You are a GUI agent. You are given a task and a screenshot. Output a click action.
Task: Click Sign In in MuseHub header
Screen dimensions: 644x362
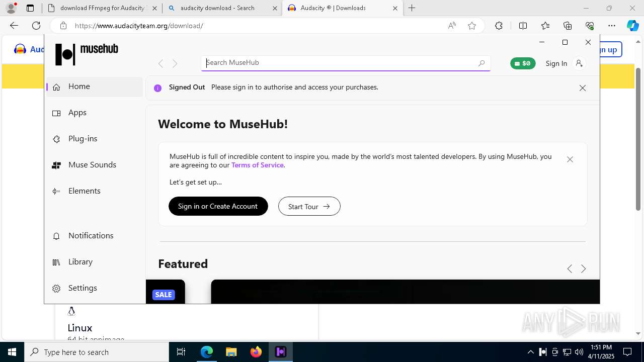[x=556, y=63]
